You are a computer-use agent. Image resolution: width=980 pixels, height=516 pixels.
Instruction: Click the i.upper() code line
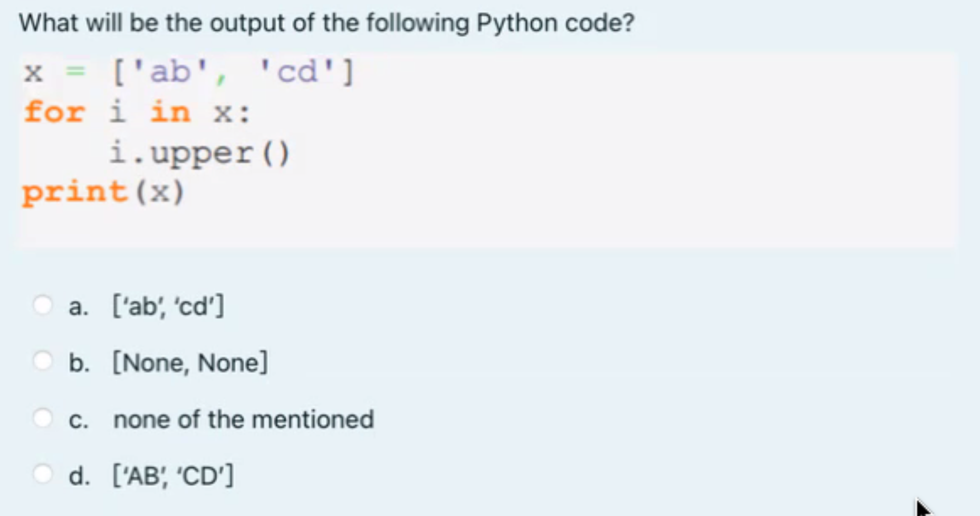pos(199,154)
